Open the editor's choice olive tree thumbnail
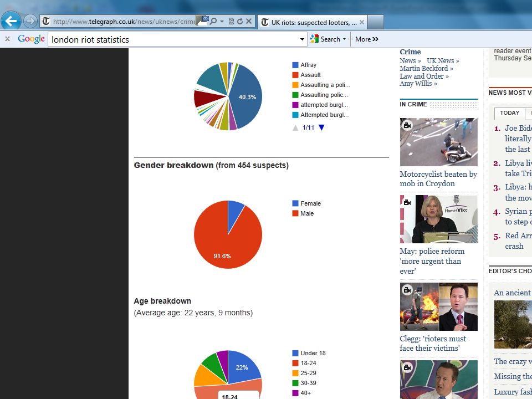This screenshot has width=532, height=399. pos(513,324)
